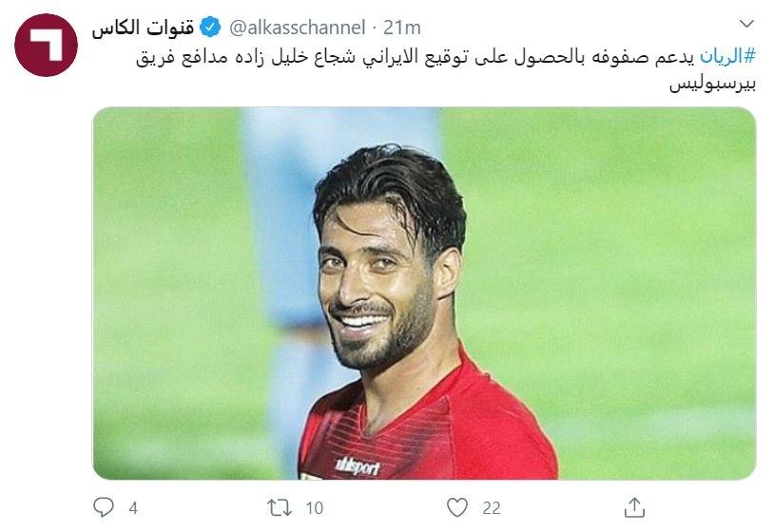Click the word بيرسبوليس in tweet text

(x=712, y=84)
